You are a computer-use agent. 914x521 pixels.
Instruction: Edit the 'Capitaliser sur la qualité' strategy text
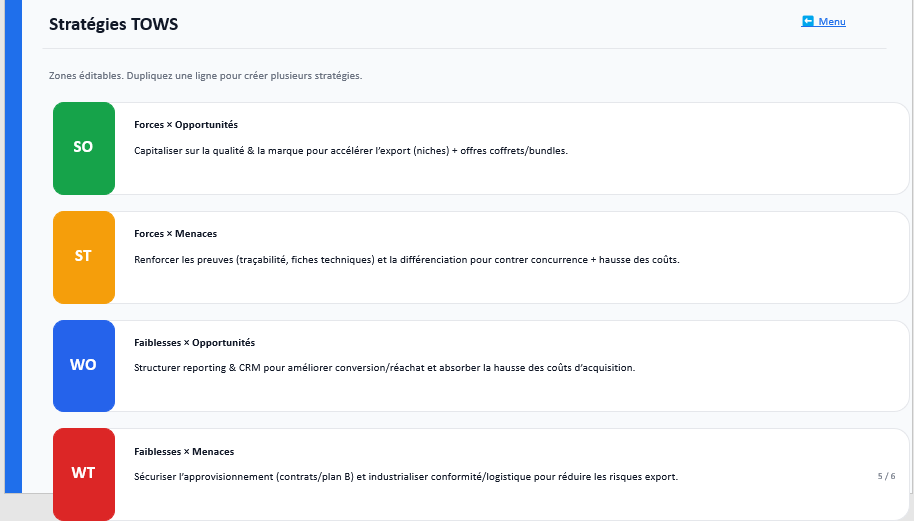350,150
